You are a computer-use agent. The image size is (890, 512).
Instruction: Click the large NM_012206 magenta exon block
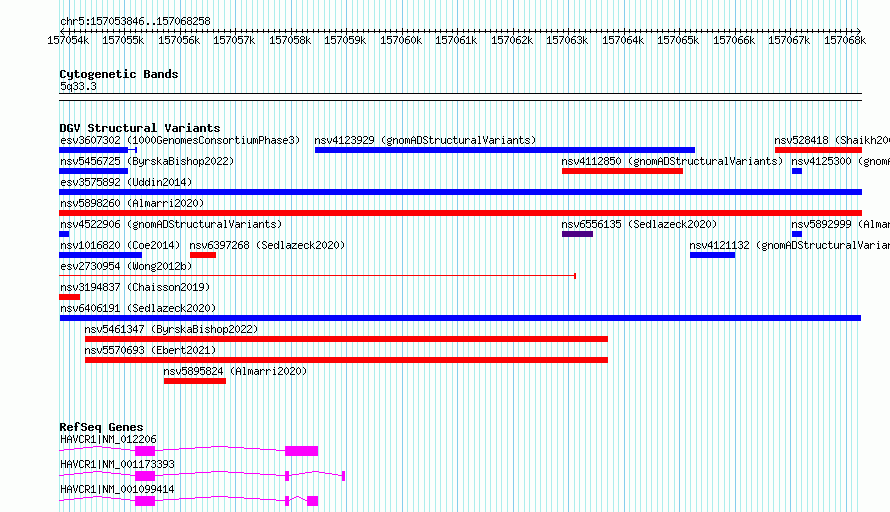301,451
